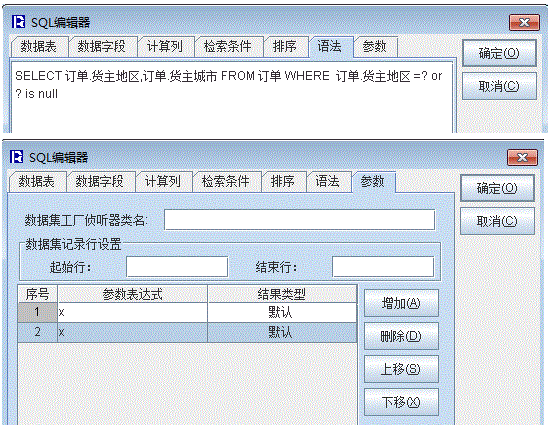Open 排序 tab in the upper dialog
The image size is (548, 425).
tap(284, 46)
